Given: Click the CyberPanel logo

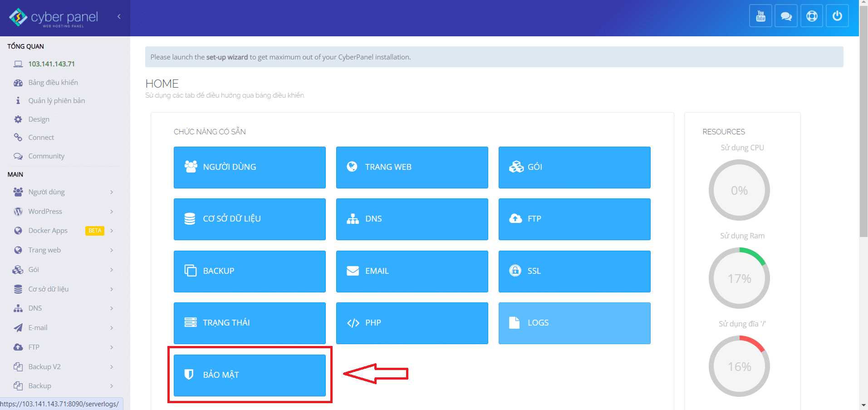Looking at the screenshot, I should 53,17.
